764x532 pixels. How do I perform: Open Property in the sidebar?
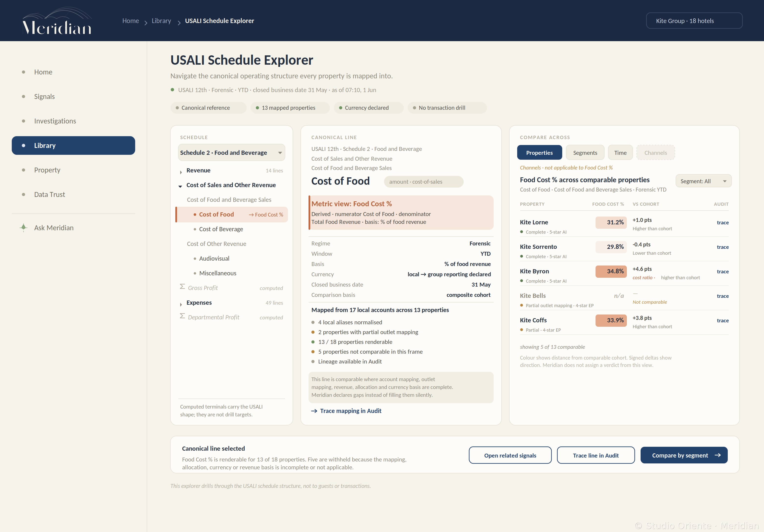[x=73, y=170]
